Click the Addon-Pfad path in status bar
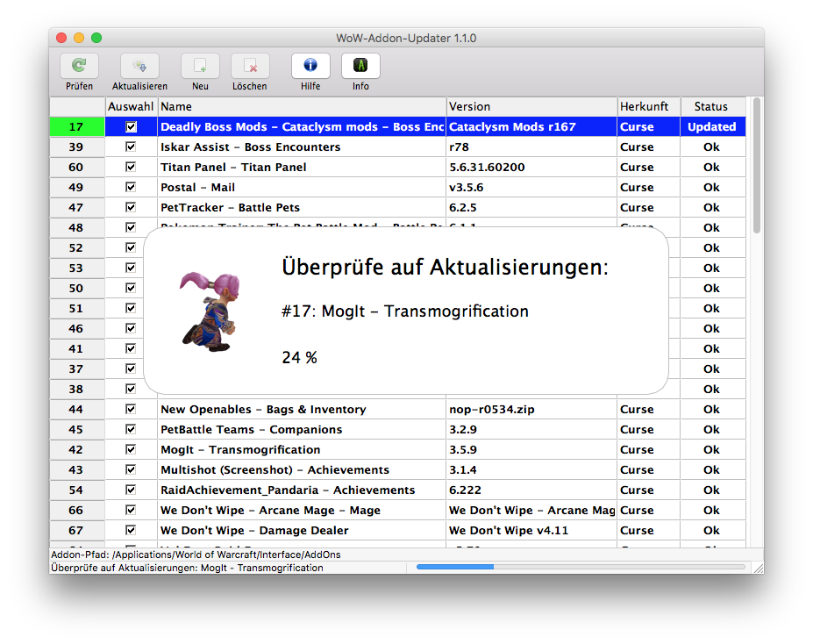813x644 pixels. tap(196, 555)
